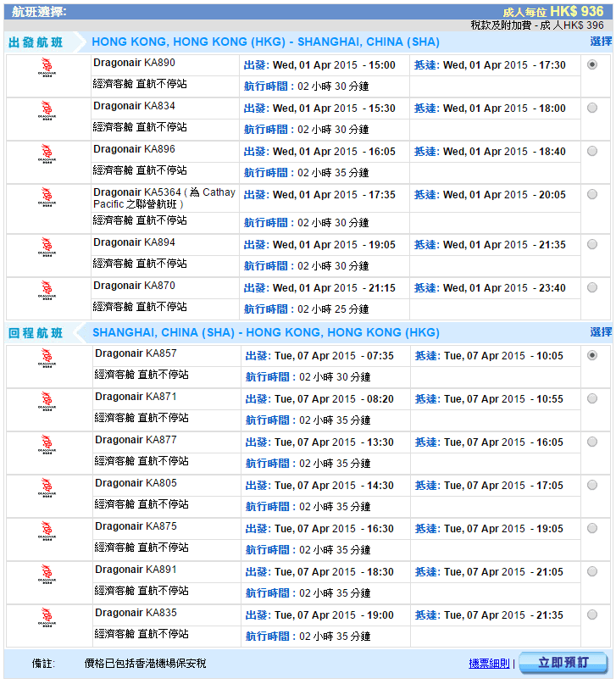Select the last outbound flight KA870 radio
Screen dimensions: 616x684
pos(591,287)
